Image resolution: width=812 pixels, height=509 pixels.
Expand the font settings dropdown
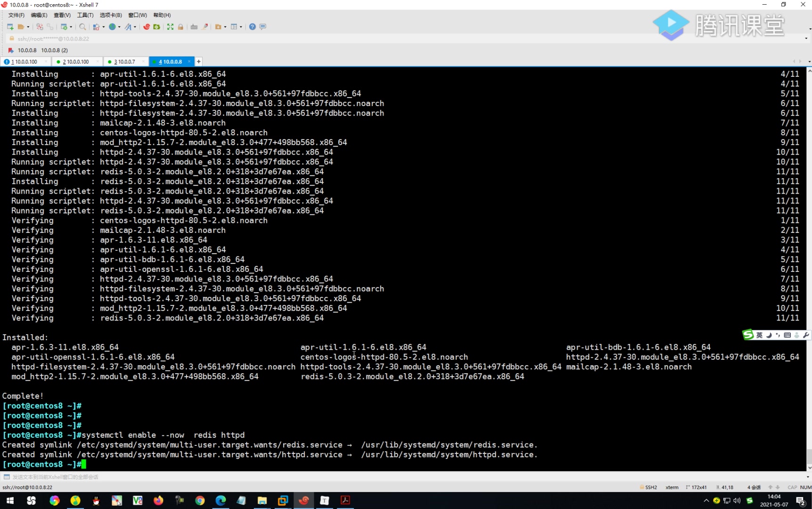pyautogui.click(x=135, y=27)
